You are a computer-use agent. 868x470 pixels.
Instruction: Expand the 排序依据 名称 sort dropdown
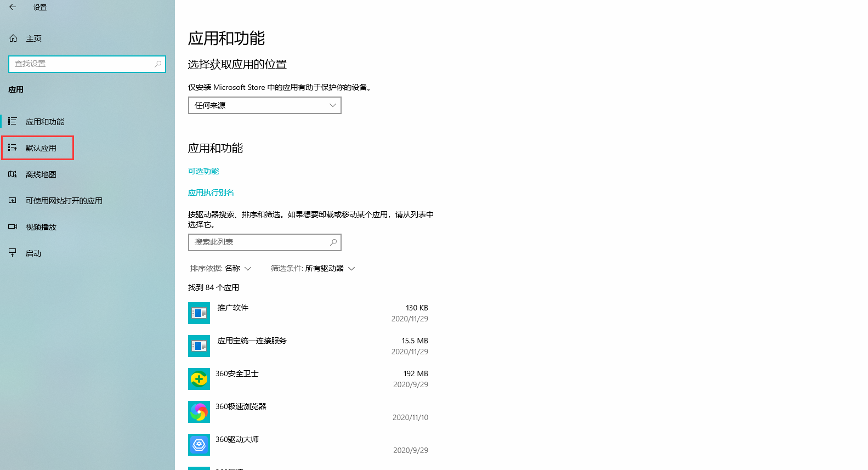(220, 268)
